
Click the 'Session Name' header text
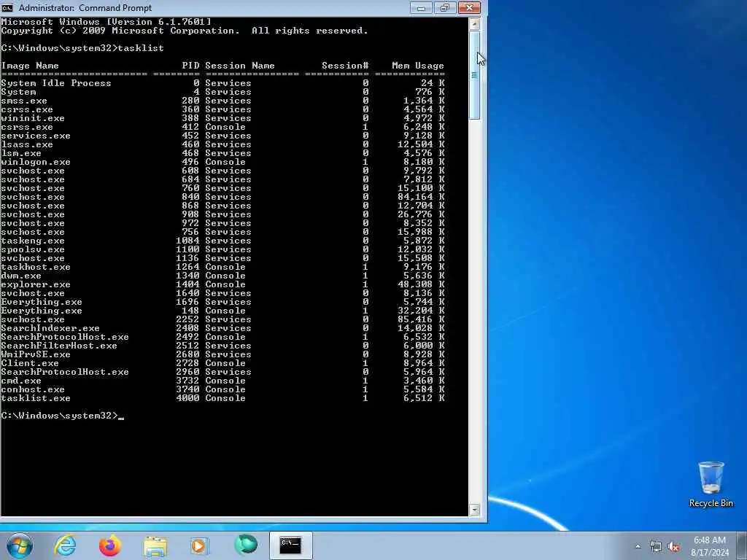pos(239,66)
